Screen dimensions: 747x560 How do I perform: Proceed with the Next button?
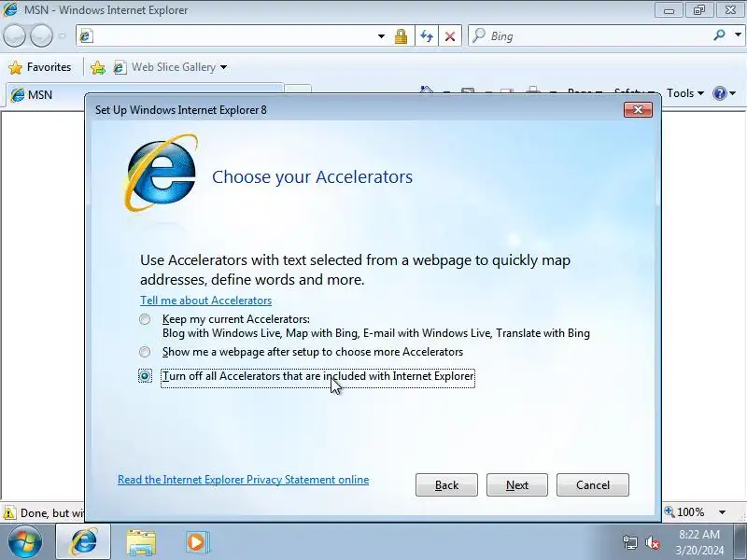(x=517, y=484)
